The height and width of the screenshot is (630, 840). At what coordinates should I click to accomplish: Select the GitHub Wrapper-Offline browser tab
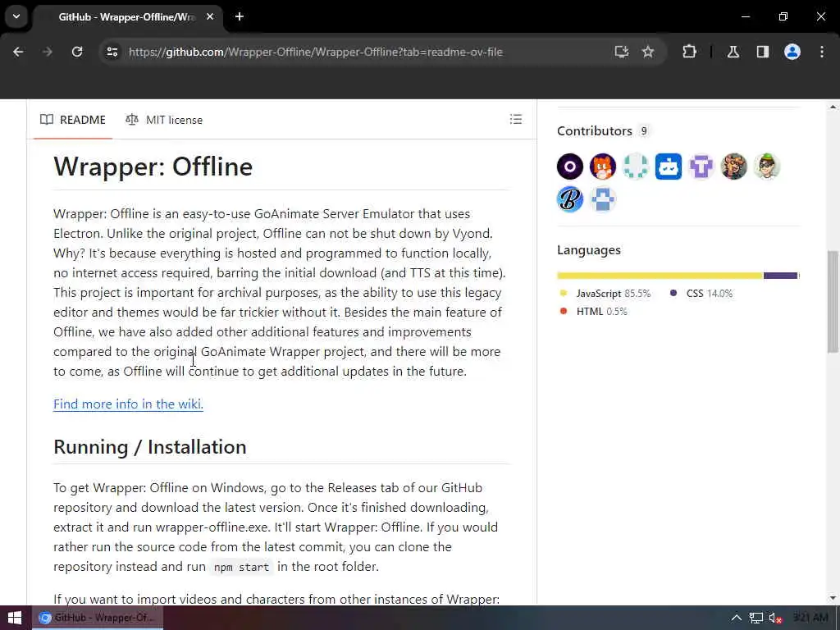[126, 17]
